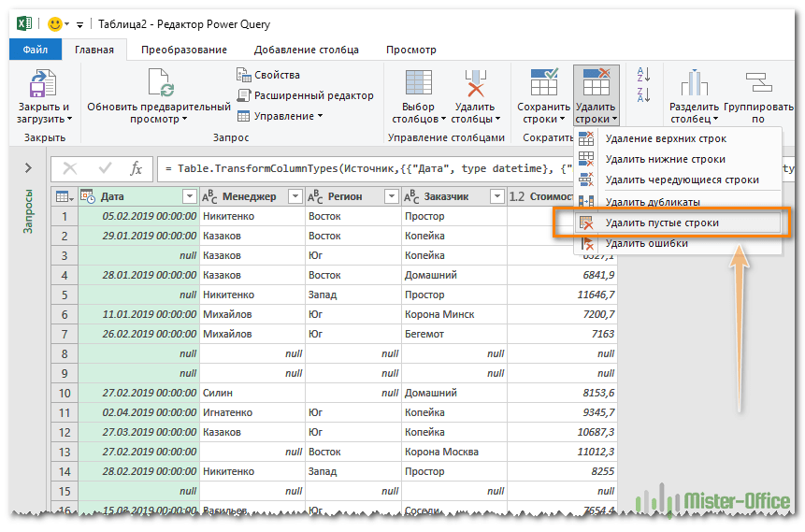Open filter dropdown for Регион column
The image size is (805, 532).
pos(391,196)
